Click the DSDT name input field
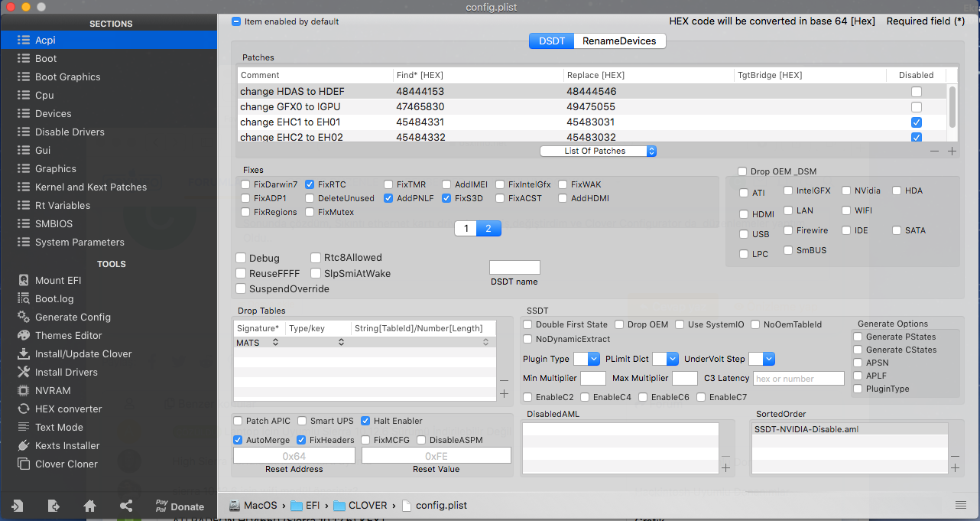980x521 pixels. [x=514, y=268]
